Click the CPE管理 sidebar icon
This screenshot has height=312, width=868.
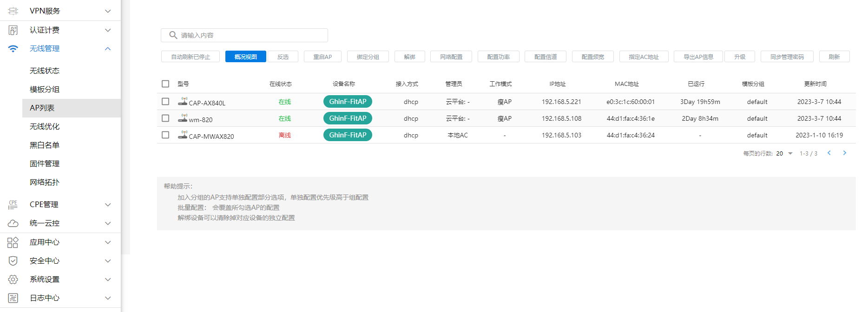(13, 205)
